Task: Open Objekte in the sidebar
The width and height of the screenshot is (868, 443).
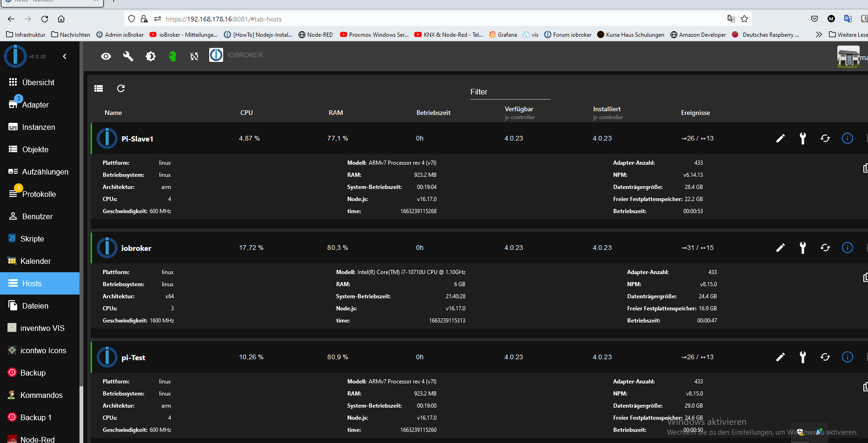Action: pyautogui.click(x=40, y=149)
